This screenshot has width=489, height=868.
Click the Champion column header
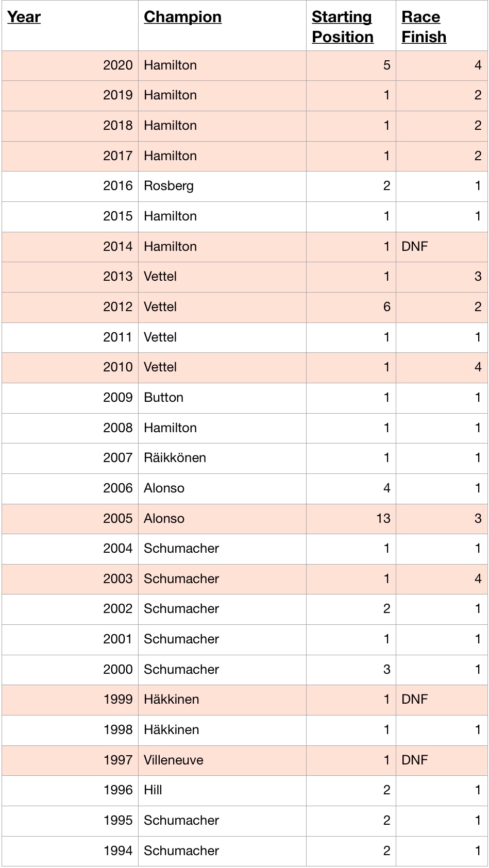(x=182, y=17)
